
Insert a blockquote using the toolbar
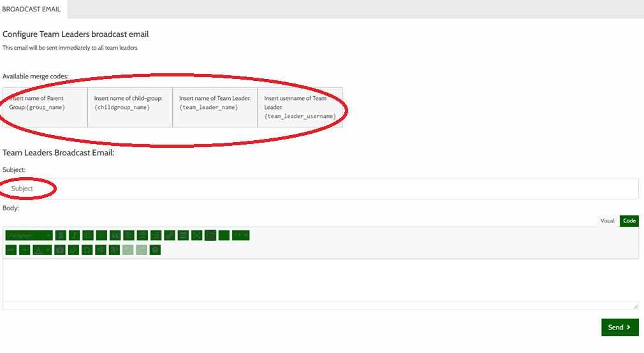[115, 235]
